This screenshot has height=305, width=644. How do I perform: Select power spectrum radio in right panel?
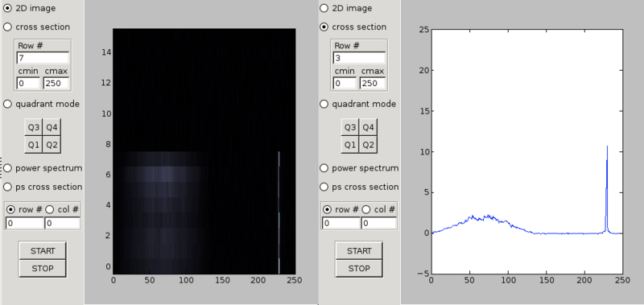click(x=324, y=168)
